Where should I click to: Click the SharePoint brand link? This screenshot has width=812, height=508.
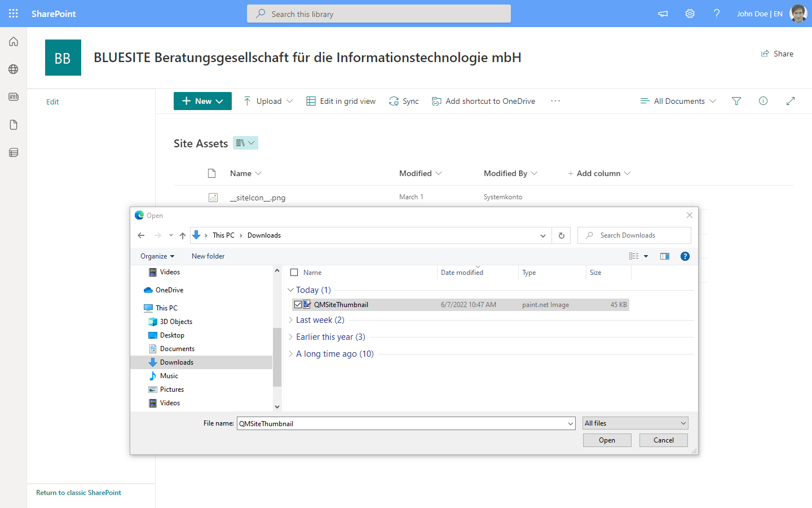click(54, 14)
